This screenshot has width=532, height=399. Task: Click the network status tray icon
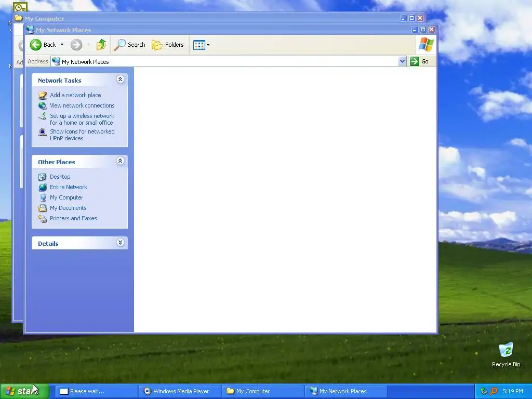(484, 391)
